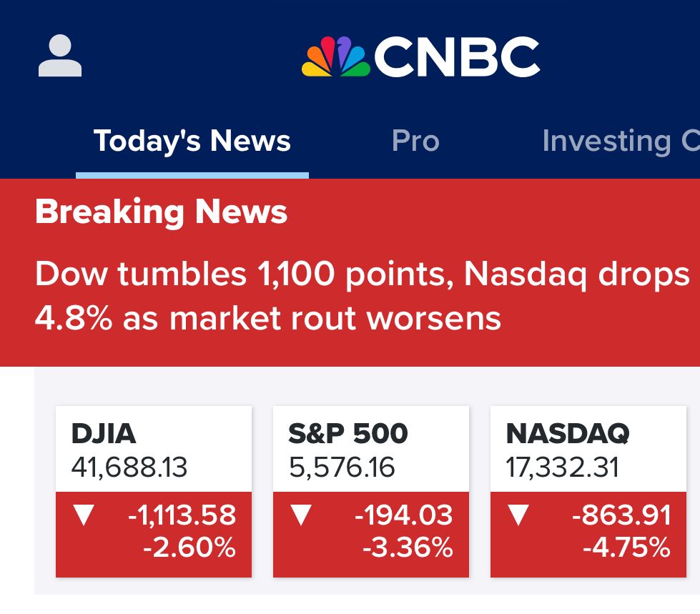Click the NASDAQ down arrow indicator

click(x=519, y=515)
